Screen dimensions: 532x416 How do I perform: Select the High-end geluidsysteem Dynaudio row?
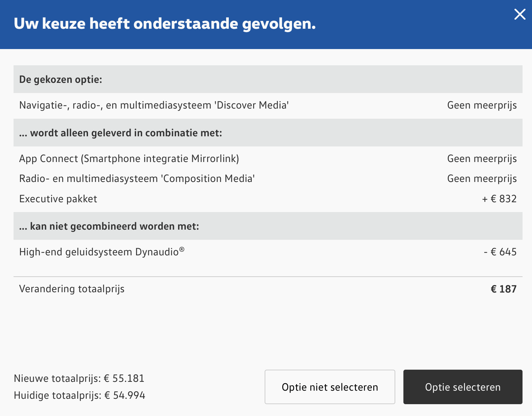[x=102, y=252]
